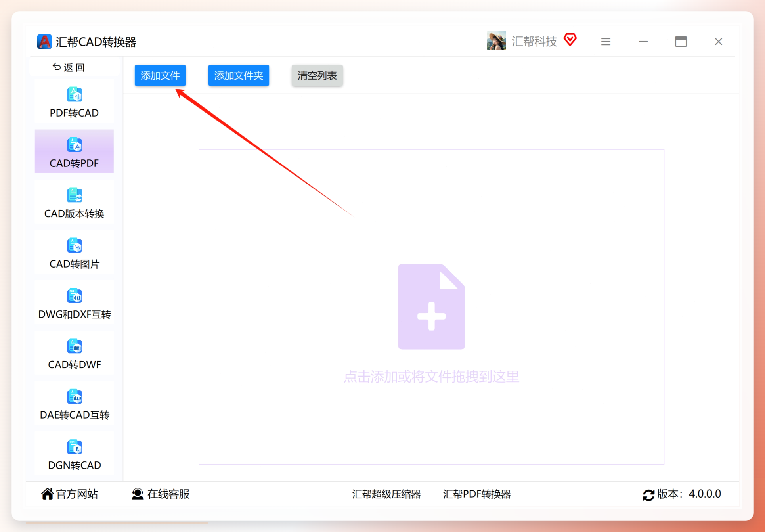The image size is (765, 532).
Task: Click the 添加文件夹 button
Action: coord(239,75)
